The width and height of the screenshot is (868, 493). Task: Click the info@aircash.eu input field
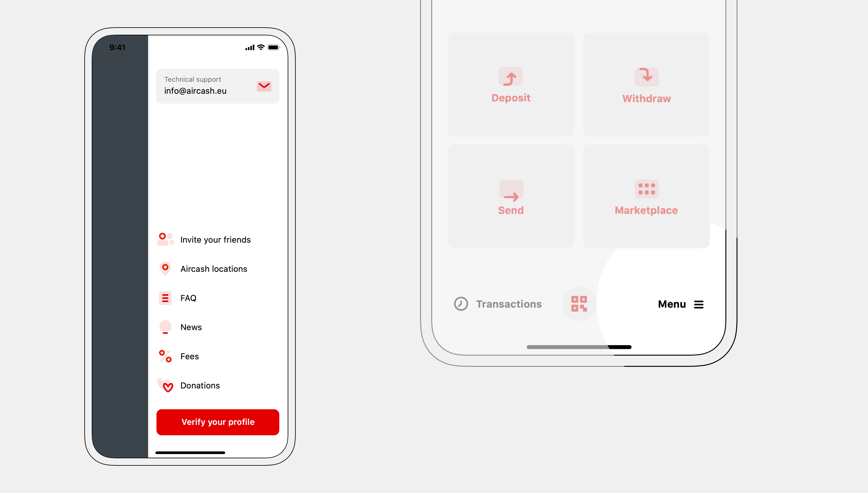click(x=218, y=86)
